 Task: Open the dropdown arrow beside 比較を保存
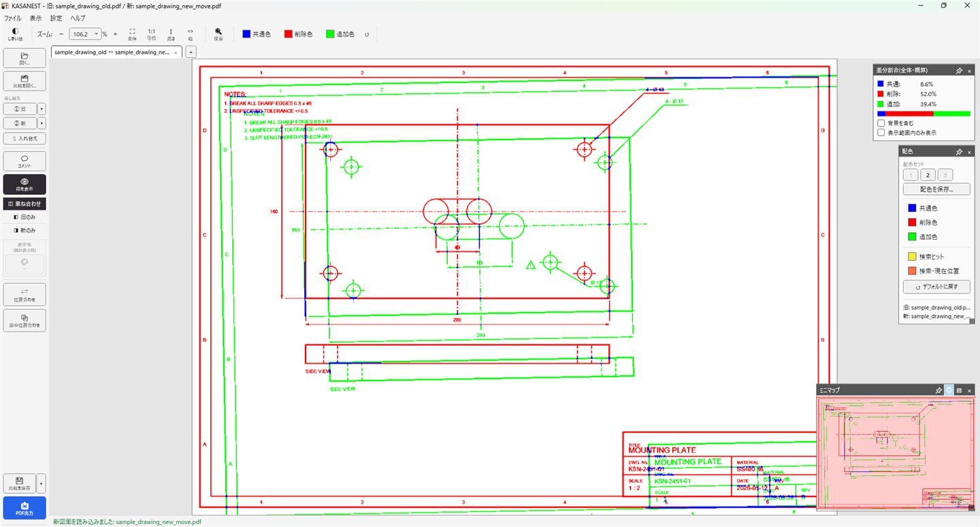42,483
